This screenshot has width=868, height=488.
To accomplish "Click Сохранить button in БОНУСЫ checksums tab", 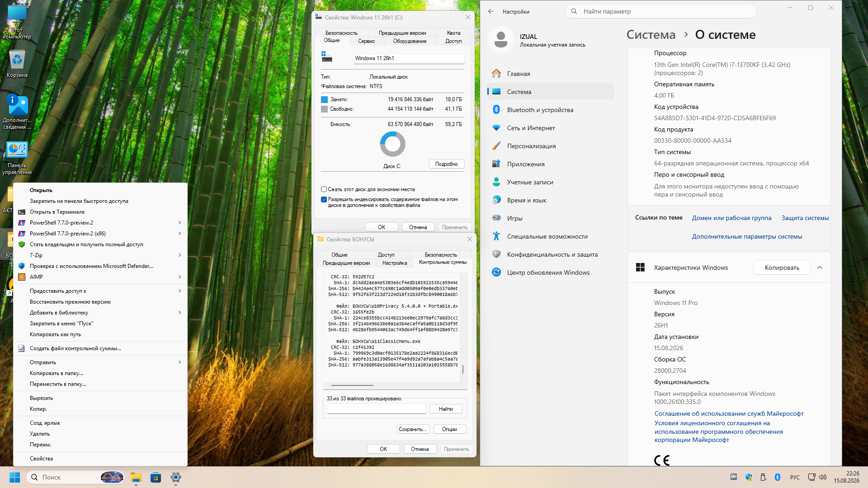I will tap(413, 429).
